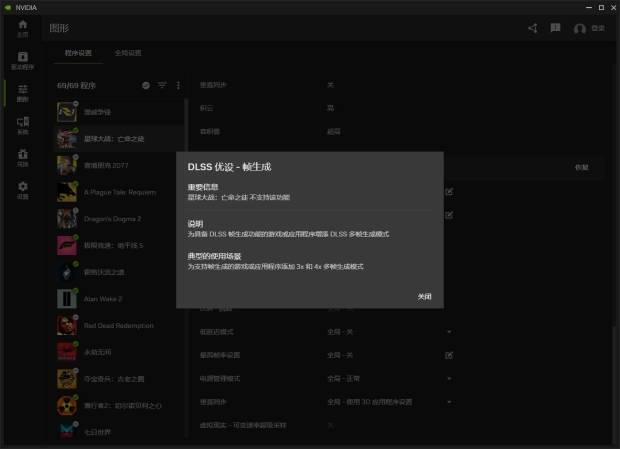Open the Home page in sidebar
This screenshot has width=620, height=449.
23,28
